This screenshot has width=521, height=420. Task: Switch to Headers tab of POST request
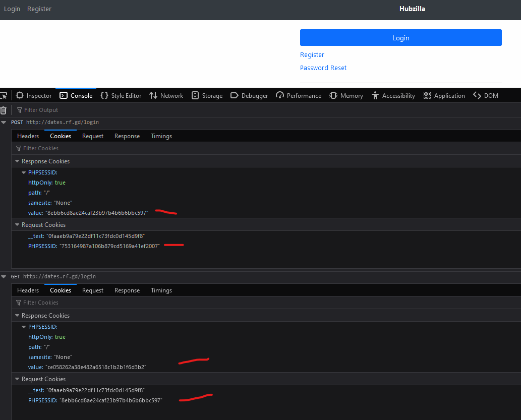coord(28,136)
